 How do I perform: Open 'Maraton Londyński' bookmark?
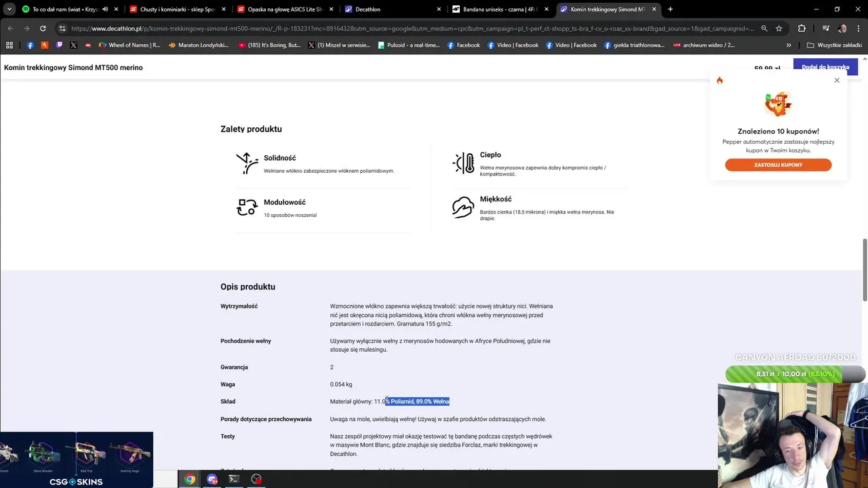pyautogui.click(x=199, y=45)
